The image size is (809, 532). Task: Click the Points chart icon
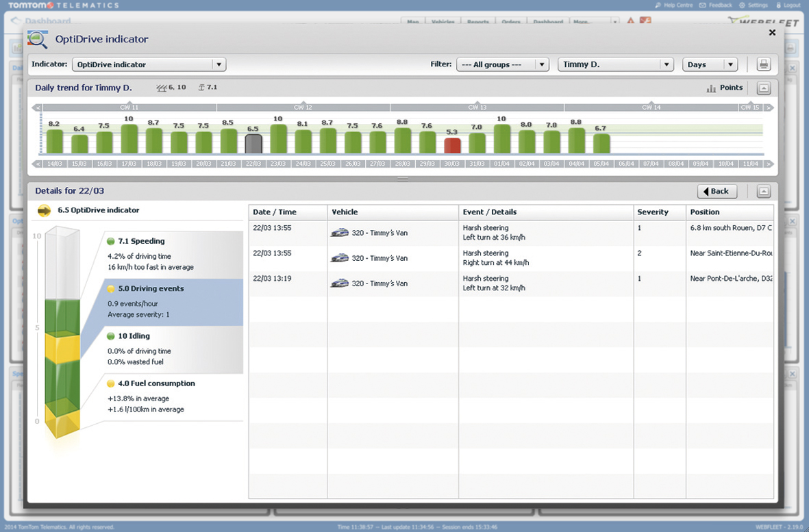click(711, 88)
